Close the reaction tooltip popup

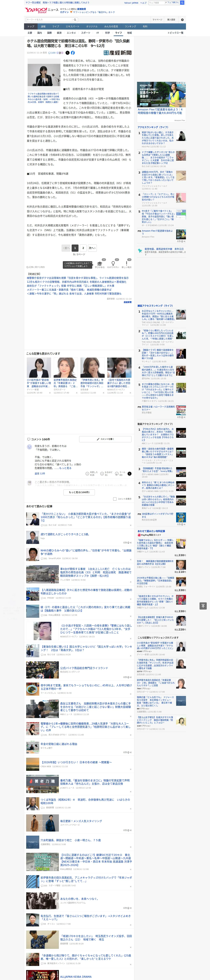point(91,263)
